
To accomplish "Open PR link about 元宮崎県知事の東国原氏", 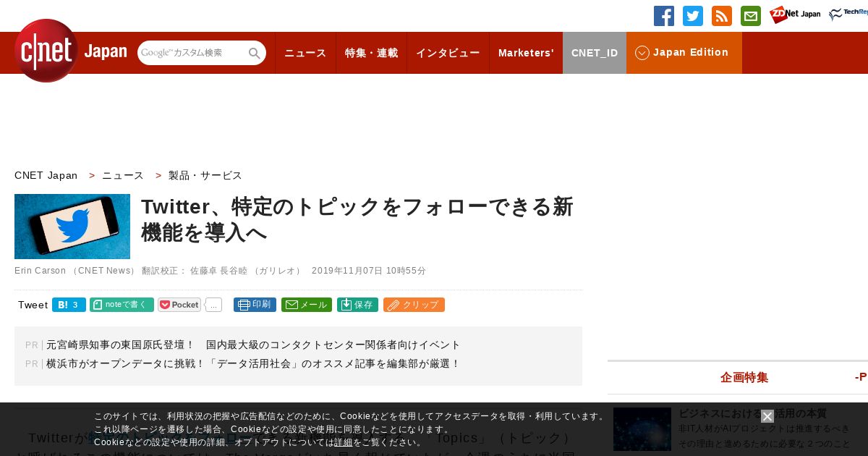I will pos(253,345).
